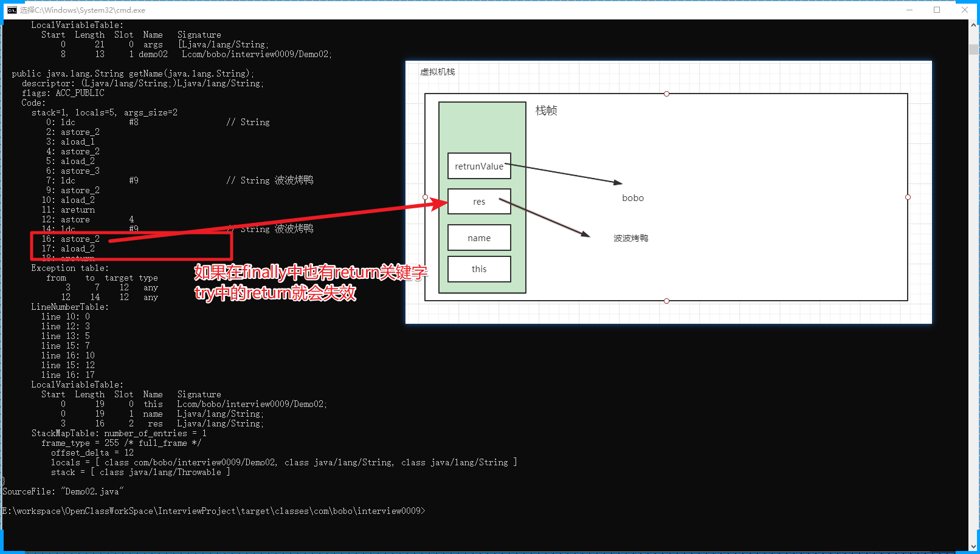
Task: Click the scrollbar down arrow
Action: 974,546
